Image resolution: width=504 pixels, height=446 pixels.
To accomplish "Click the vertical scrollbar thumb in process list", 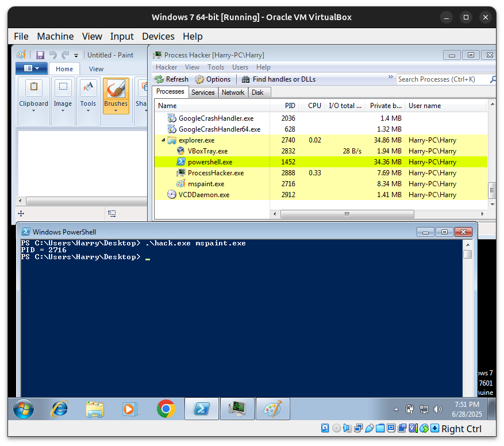I will point(492,190).
